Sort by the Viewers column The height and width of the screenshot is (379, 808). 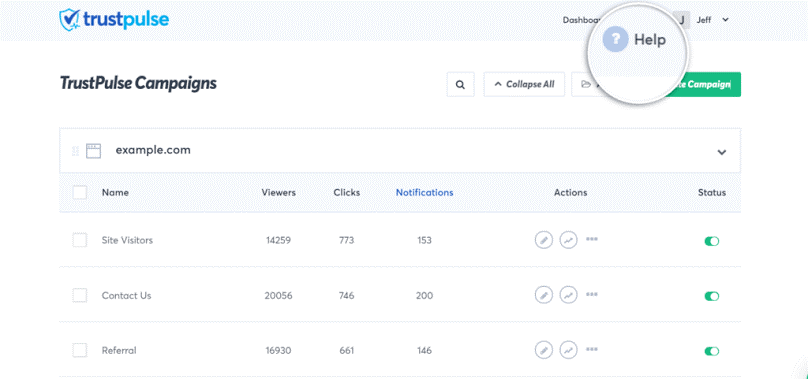click(278, 192)
